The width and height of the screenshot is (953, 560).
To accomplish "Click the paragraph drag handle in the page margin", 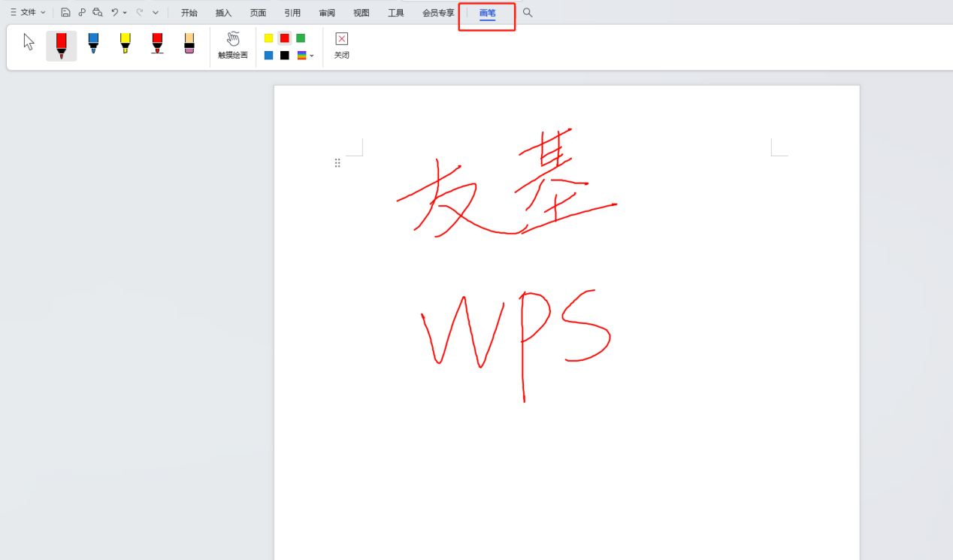I will point(337,163).
